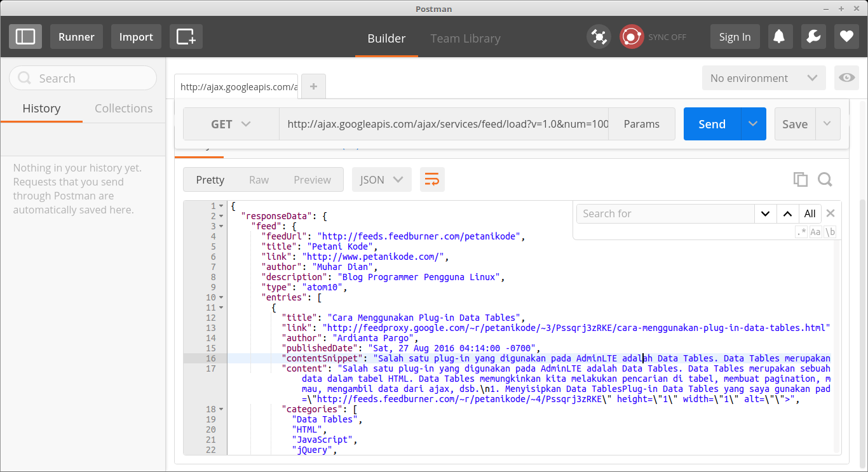Open settings via the wrench icon

click(x=813, y=37)
